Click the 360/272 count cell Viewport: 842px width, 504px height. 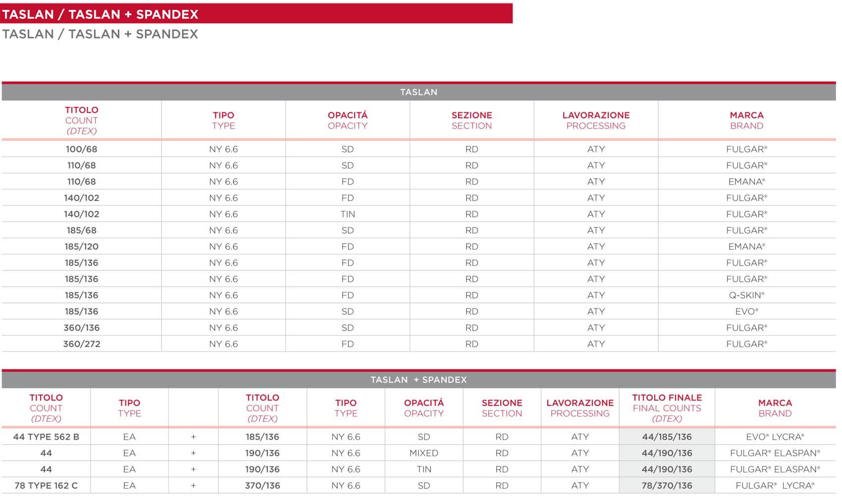(81, 344)
